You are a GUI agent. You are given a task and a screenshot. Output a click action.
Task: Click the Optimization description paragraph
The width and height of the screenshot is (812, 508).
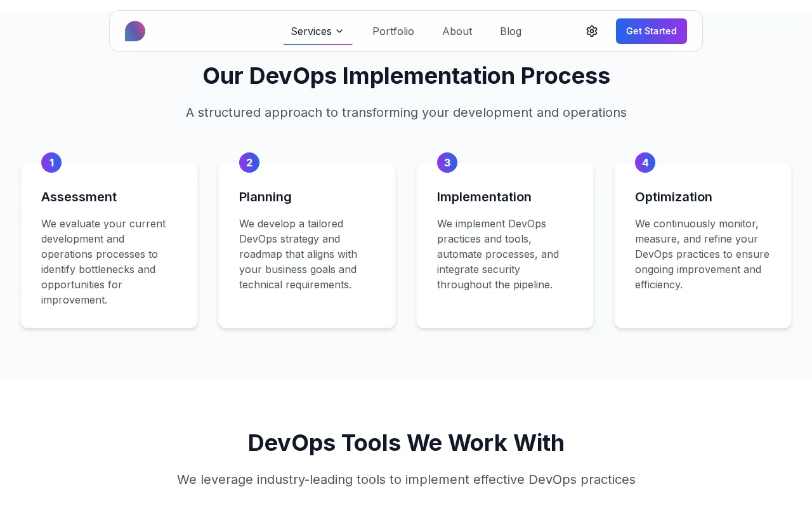pos(702,254)
